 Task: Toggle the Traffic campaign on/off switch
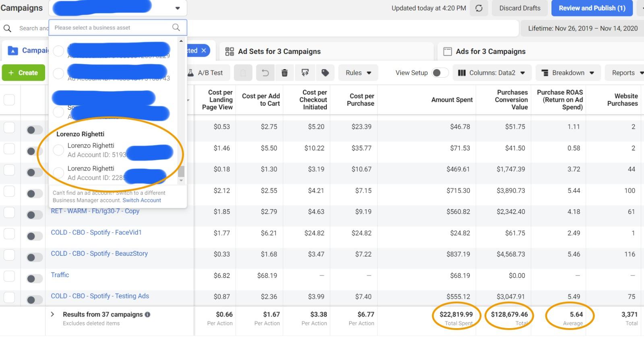[x=34, y=278]
